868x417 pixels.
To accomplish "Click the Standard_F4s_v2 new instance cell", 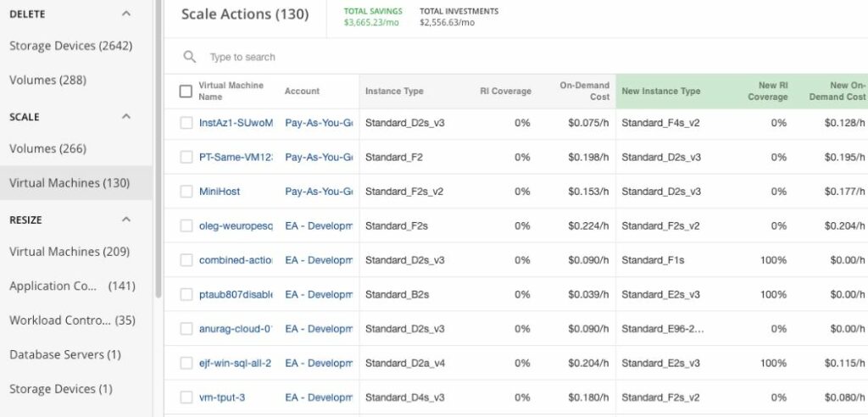I will [x=660, y=123].
